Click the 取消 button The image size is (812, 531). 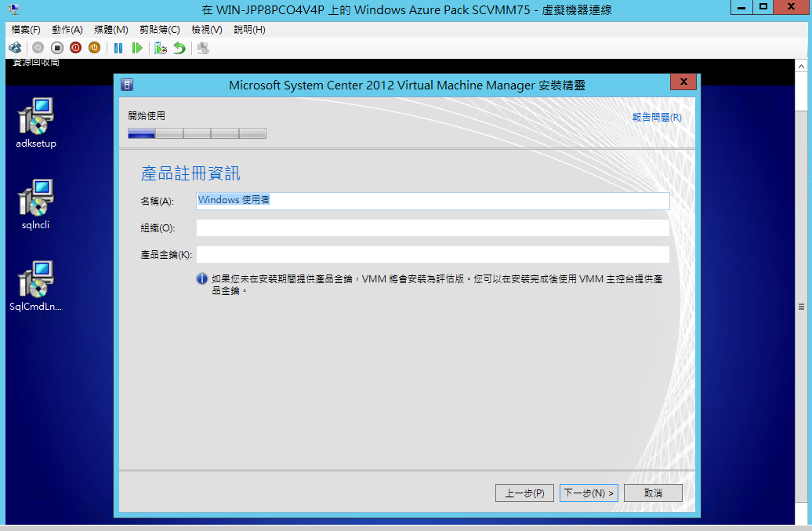point(653,493)
